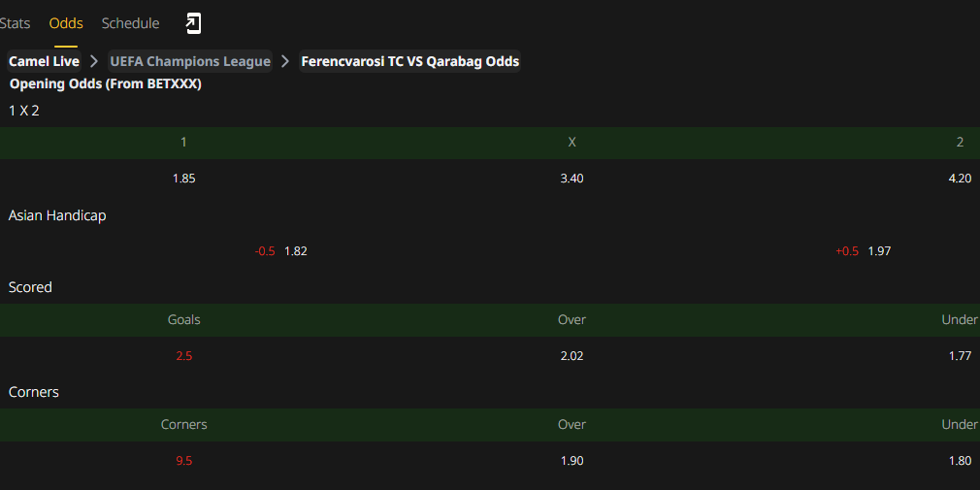
Task: Select away win odds 4.20
Action: pyautogui.click(x=960, y=179)
